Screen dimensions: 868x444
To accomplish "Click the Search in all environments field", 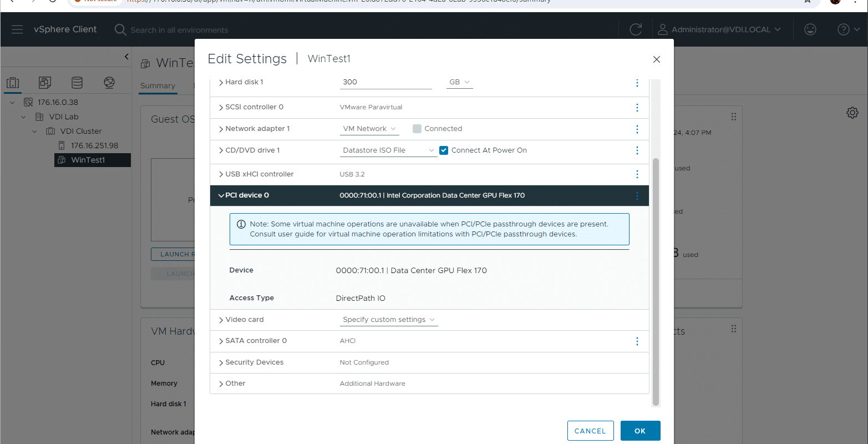I will click(x=179, y=30).
